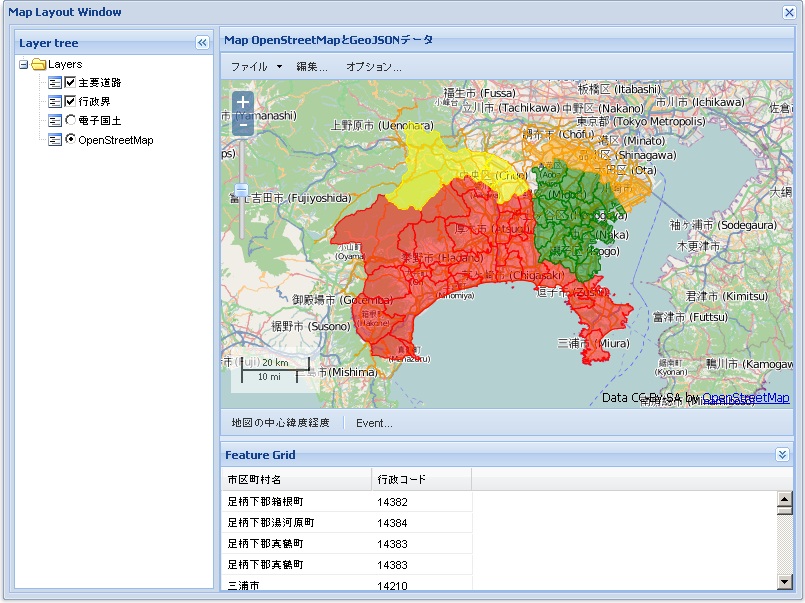805x603 pixels.
Task: Open the 編集... menu
Action: 311,67
